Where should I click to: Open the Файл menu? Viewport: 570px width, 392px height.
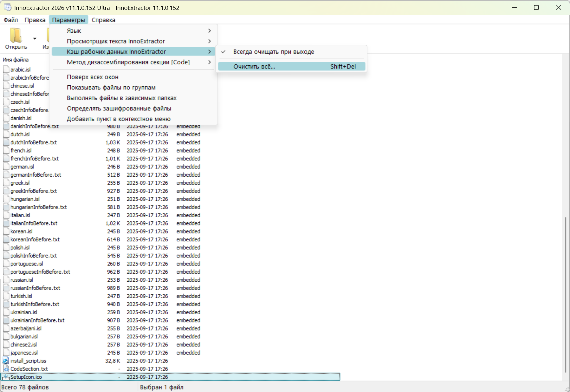click(11, 20)
